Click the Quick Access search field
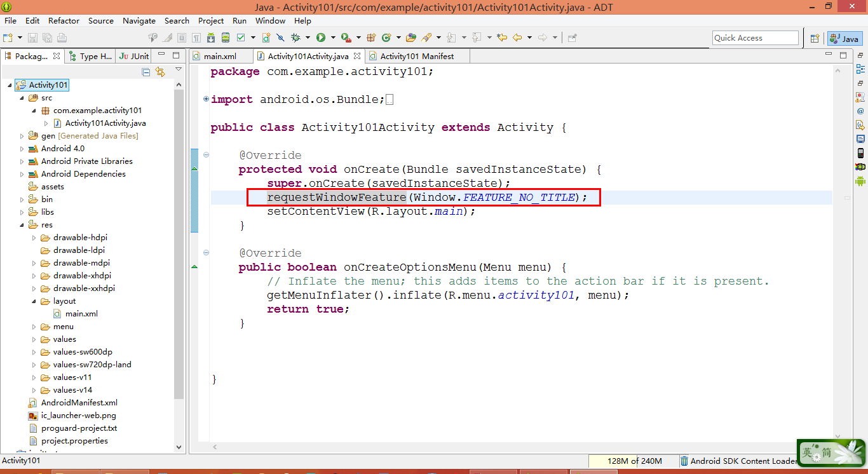This screenshot has height=474, width=868. [x=756, y=38]
